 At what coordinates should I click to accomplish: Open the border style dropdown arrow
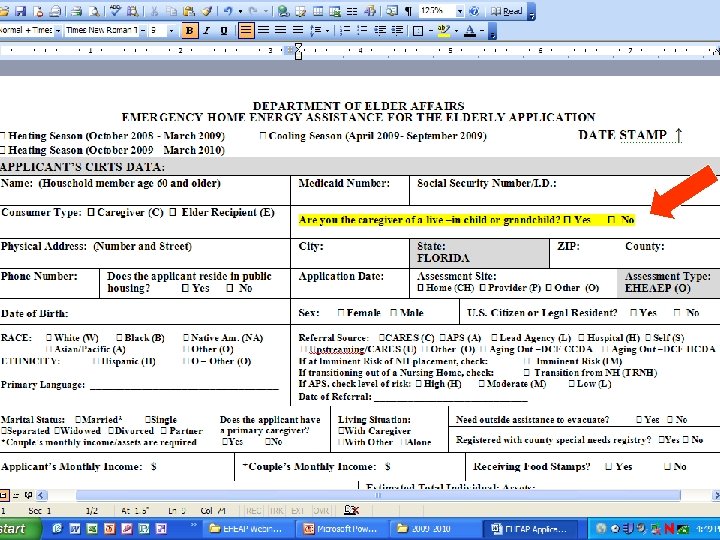point(431,31)
